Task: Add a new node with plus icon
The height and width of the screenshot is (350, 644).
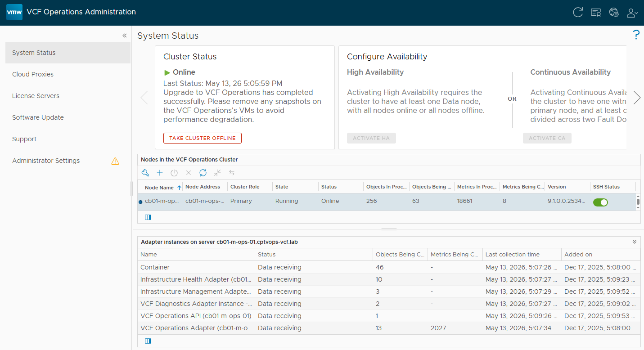Action: pos(160,173)
